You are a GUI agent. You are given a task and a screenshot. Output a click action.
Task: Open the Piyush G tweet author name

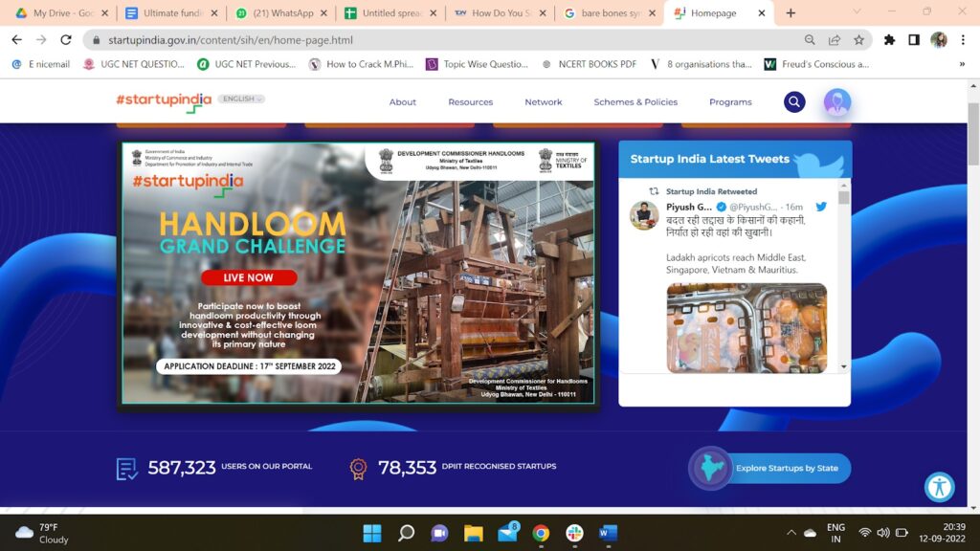[689, 207]
